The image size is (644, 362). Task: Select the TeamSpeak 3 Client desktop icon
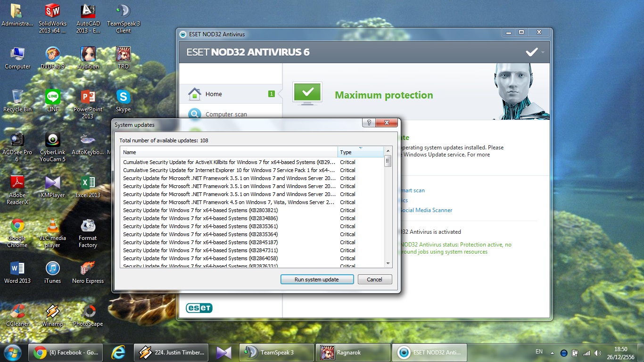124,18
